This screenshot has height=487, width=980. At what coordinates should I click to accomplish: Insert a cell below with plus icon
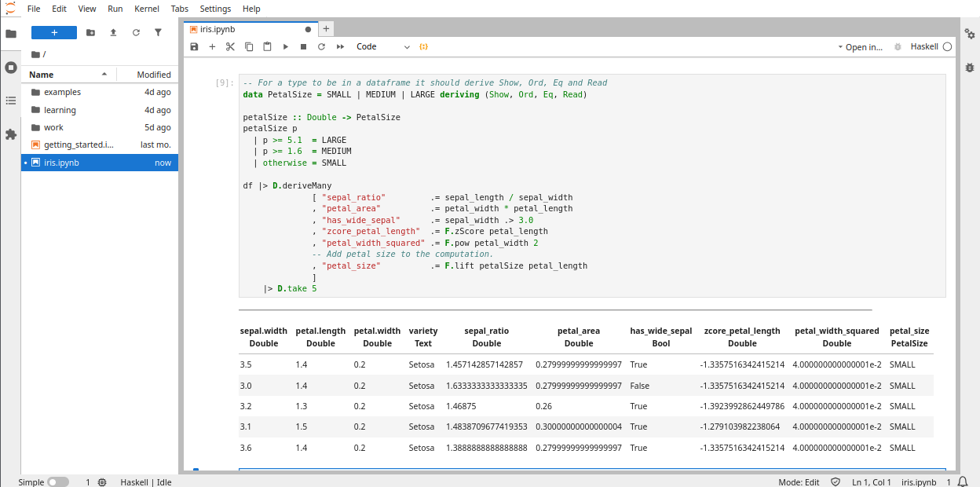pyautogui.click(x=212, y=47)
